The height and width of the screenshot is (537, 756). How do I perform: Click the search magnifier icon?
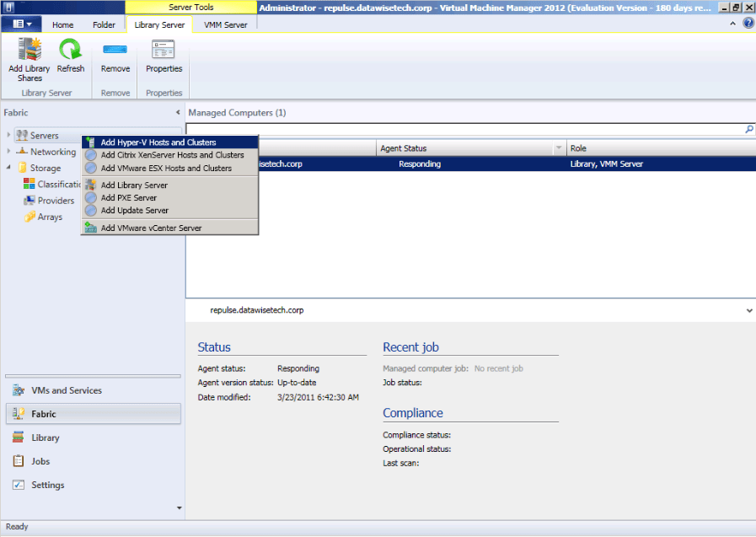(x=748, y=129)
